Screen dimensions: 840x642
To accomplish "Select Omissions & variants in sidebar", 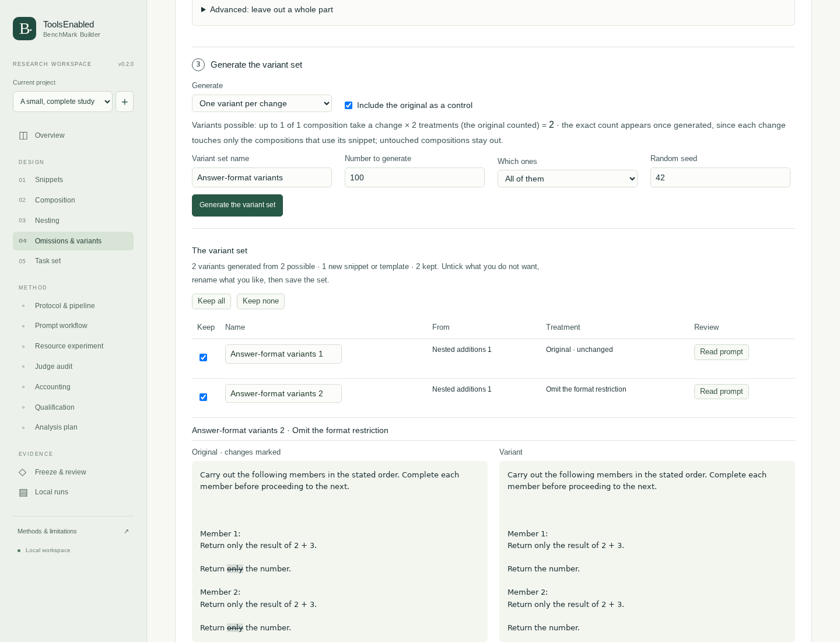I will coord(73,241).
